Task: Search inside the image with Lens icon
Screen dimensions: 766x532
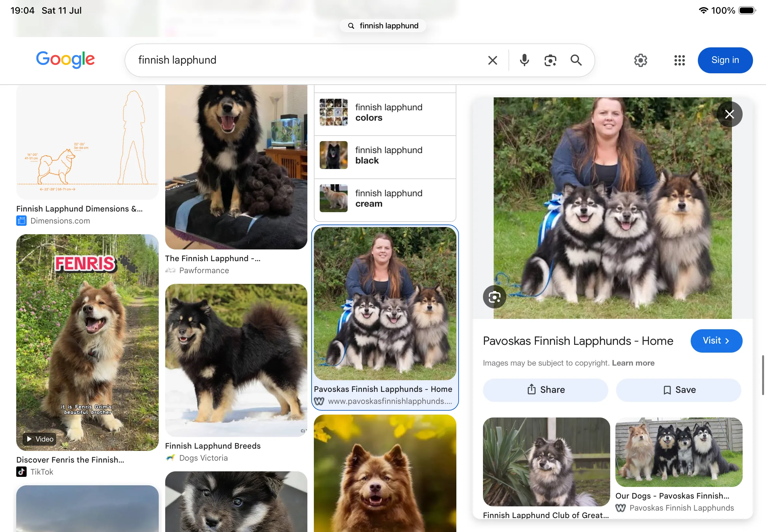Action: coord(494,297)
